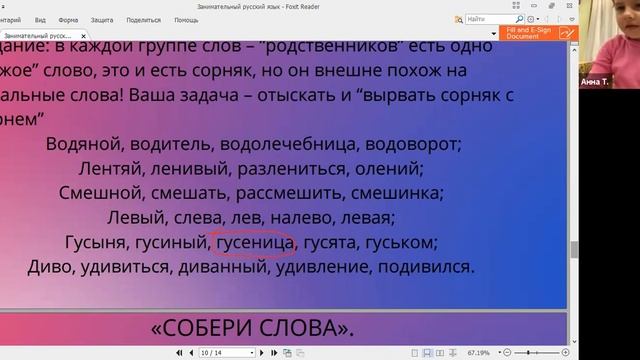
Task: Open the 67.19% zoom level dropdown
Action: point(500,352)
